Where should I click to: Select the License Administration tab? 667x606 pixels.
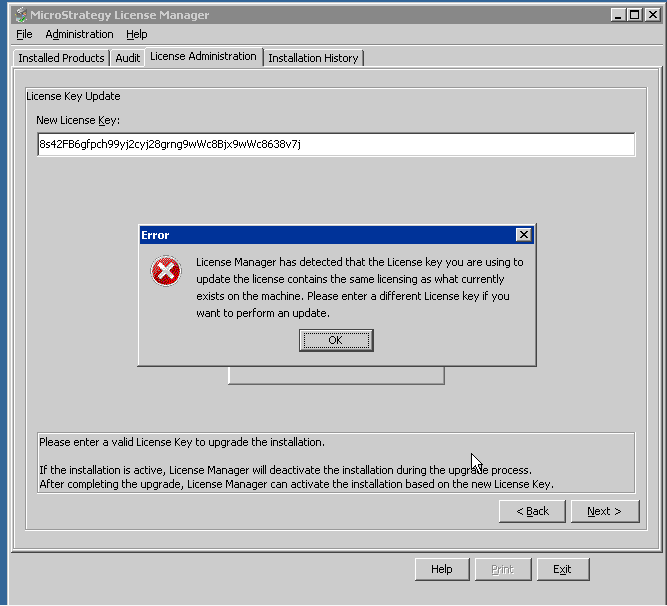[203, 56]
